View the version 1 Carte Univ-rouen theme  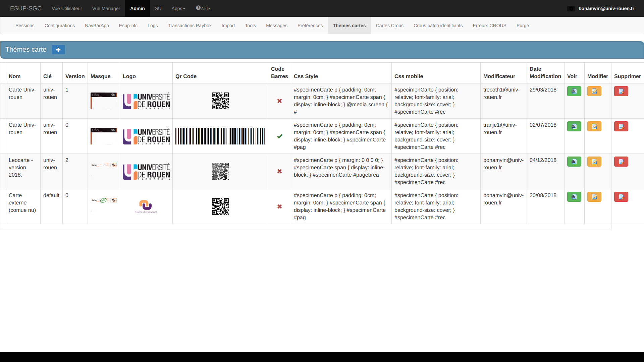(574, 91)
